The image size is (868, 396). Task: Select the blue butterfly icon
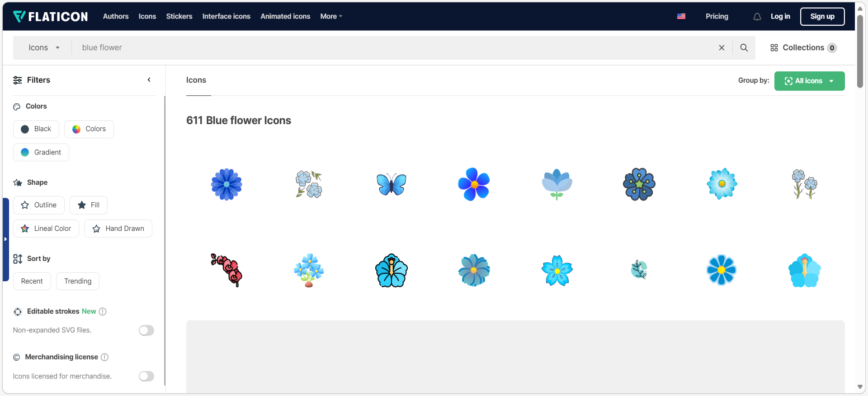coord(392,184)
